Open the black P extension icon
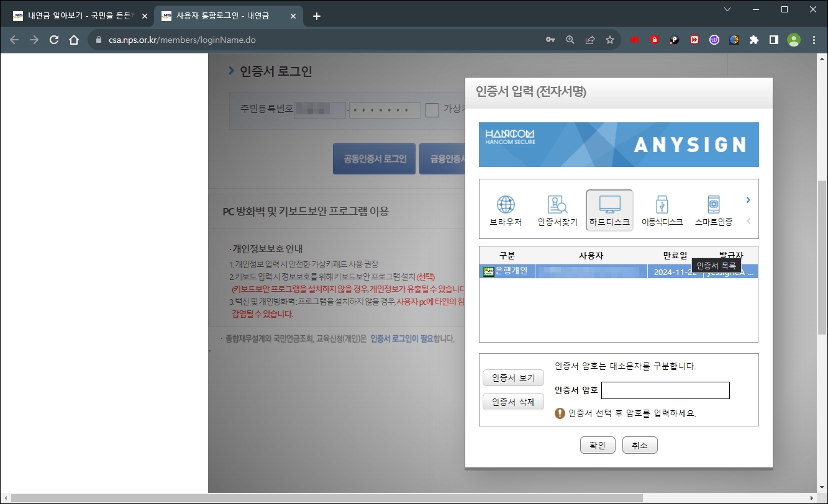The image size is (828, 504). pyautogui.click(x=675, y=40)
